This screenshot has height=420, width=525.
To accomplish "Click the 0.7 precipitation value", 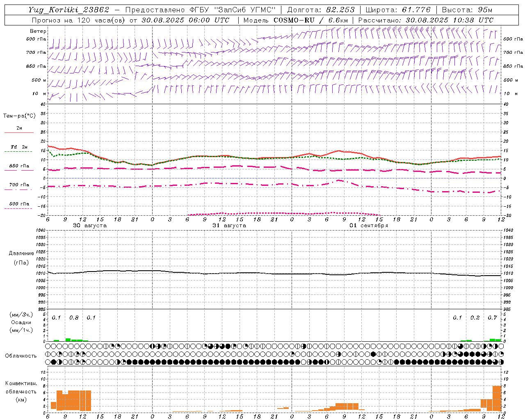I will 492,318.
